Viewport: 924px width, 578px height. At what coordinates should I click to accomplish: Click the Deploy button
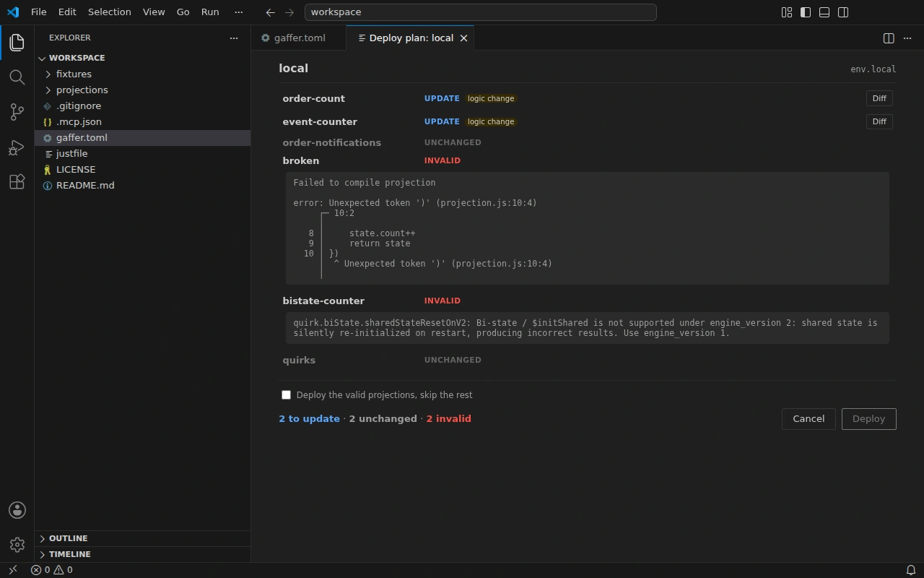868,419
